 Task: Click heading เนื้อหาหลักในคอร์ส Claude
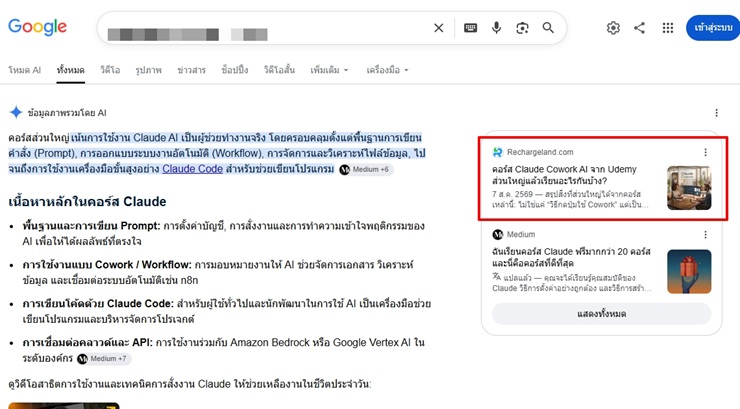[87, 201]
